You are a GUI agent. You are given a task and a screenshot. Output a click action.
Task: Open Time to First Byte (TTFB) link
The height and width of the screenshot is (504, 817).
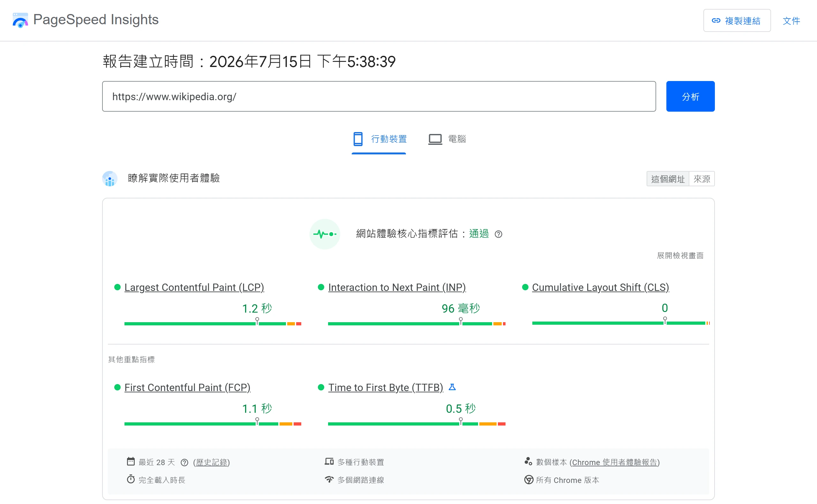click(386, 387)
